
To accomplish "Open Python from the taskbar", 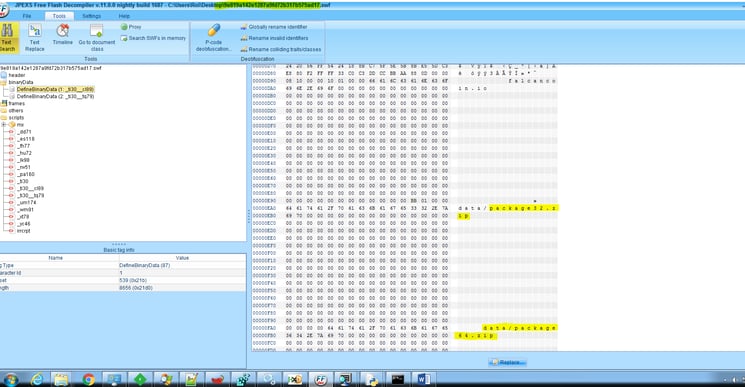I will click(x=371, y=379).
